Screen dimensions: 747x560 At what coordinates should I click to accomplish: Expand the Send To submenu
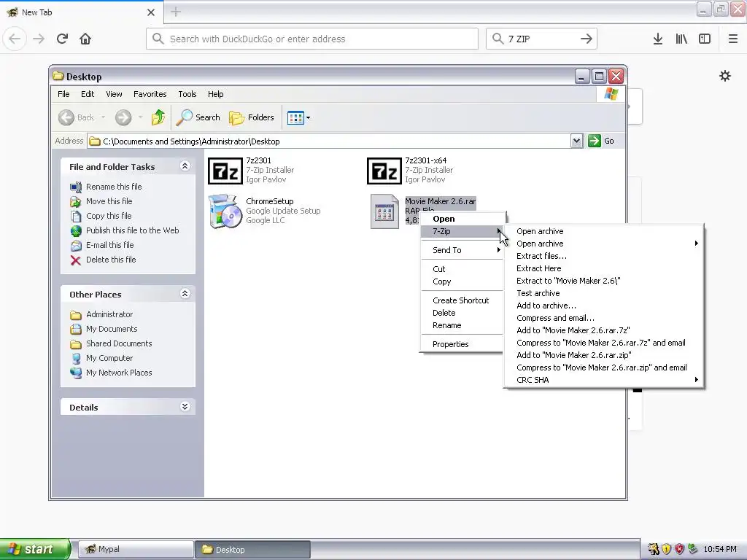462,250
